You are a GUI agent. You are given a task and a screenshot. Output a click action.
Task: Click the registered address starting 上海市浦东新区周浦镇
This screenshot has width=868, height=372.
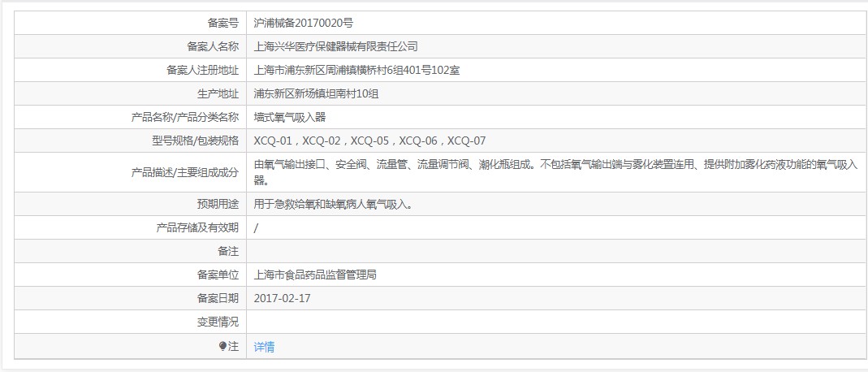[356, 71]
